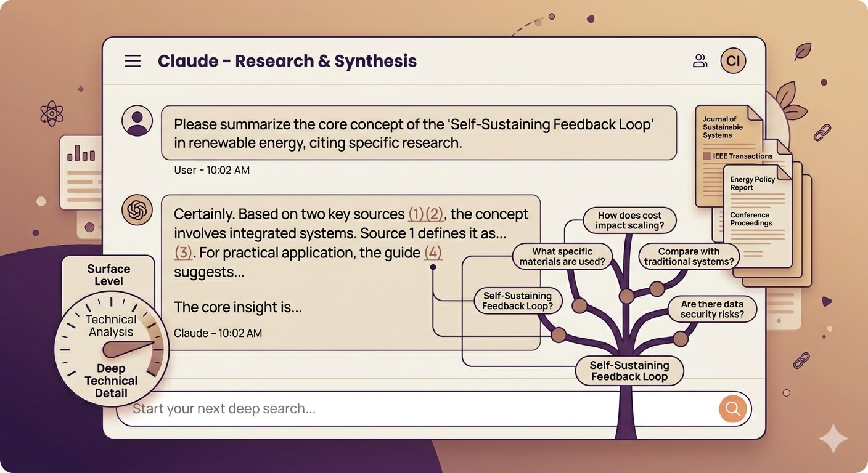Click the bar chart panel icon
The width and height of the screenshot is (868, 473).
tap(81, 152)
